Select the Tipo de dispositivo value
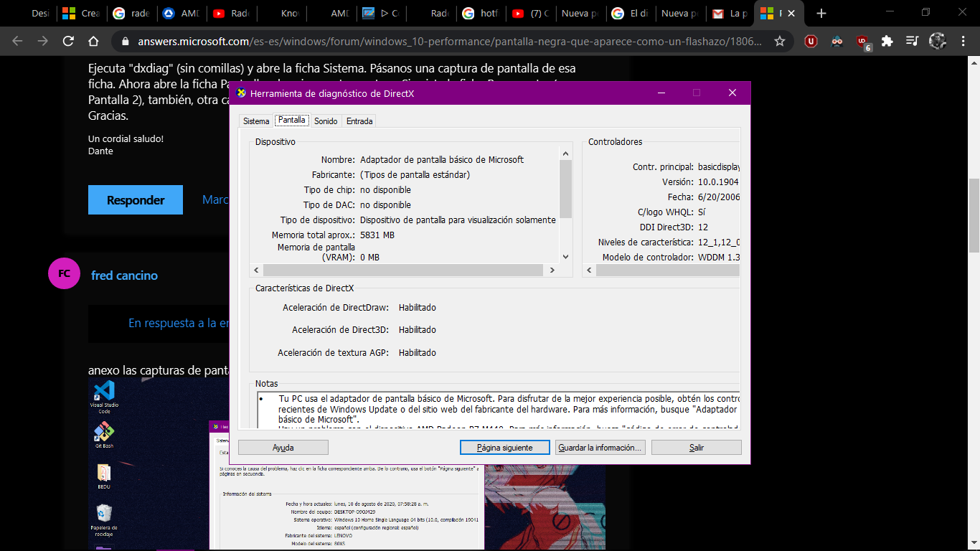980x551 pixels. (x=458, y=220)
